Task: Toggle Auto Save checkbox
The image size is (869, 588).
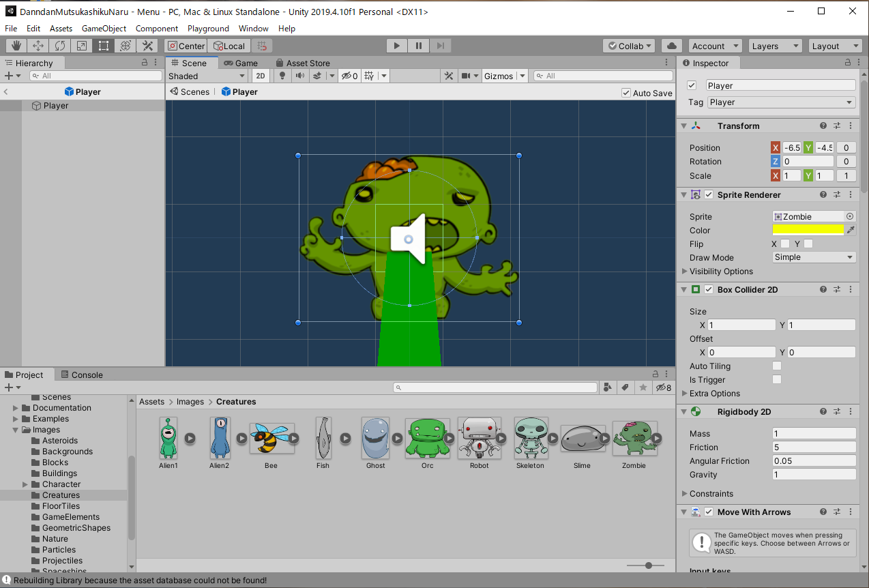Action: [x=626, y=93]
